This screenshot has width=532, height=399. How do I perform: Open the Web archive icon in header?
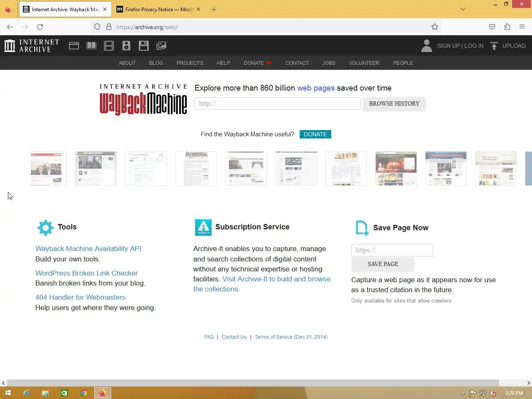(74, 46)
